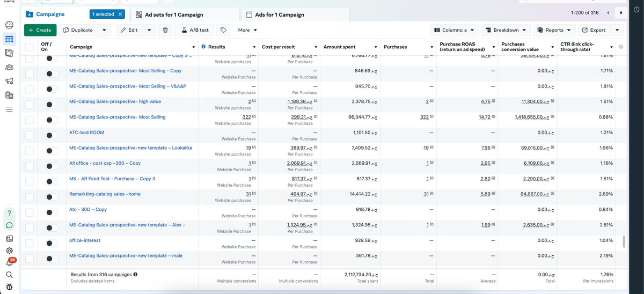
Task: Open the help question mark icon
Action: pyautogui.click(x=10, y=213)
